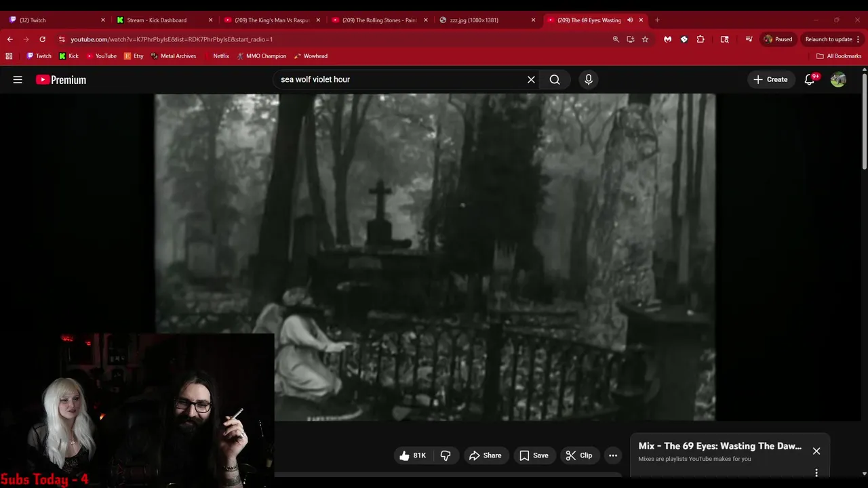Share the video
Viewport: 868px width, 488px height.
point(485,455)
